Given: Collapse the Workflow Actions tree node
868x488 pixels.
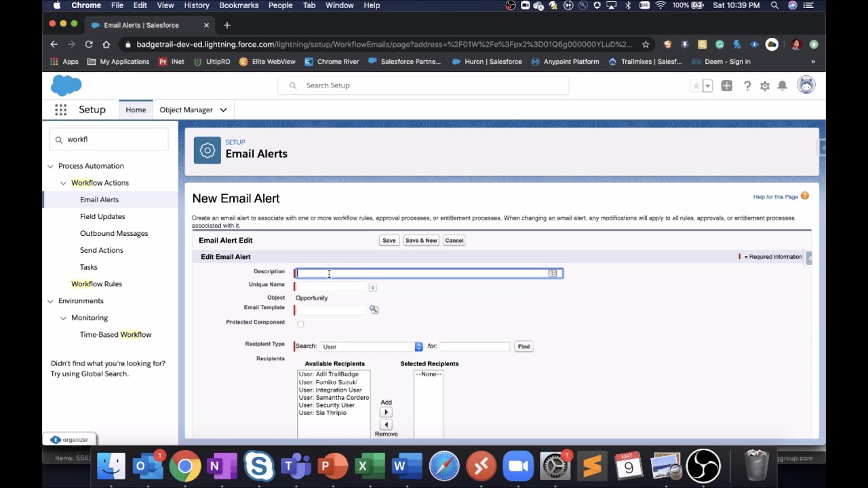Looking at the screenshot, I should click(63, 183).
